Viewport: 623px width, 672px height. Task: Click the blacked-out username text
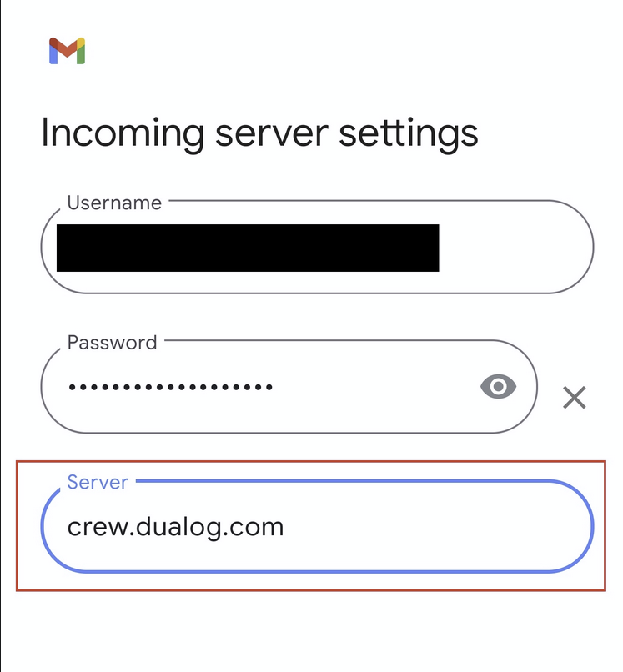(248, 248)
